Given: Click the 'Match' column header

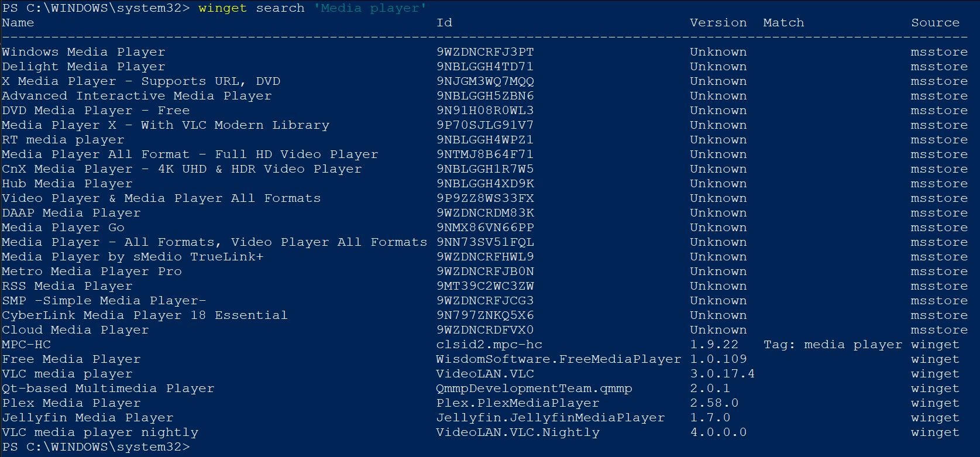Looking at the screenshot, I should pyautogui.click(x=783, y=23).
